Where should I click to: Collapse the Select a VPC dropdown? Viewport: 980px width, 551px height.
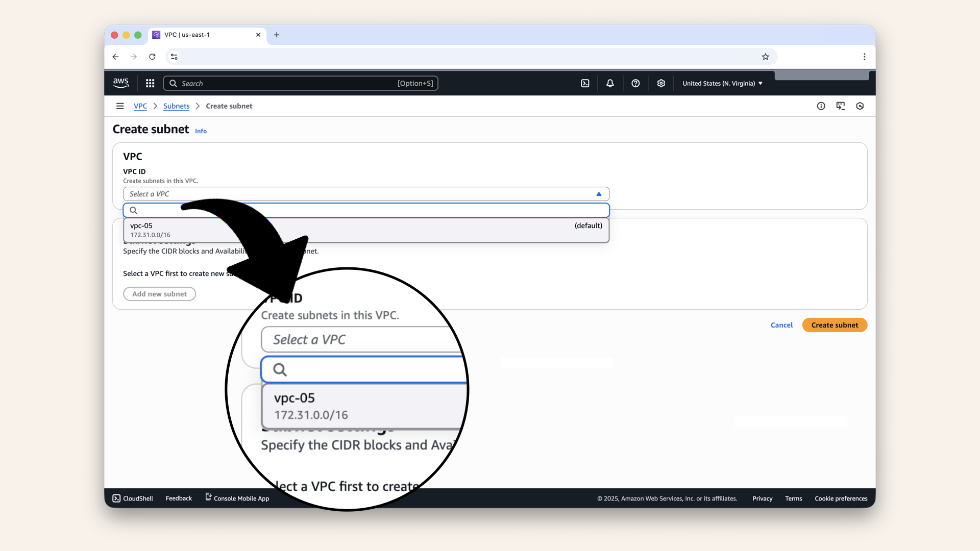click(598, 194)
